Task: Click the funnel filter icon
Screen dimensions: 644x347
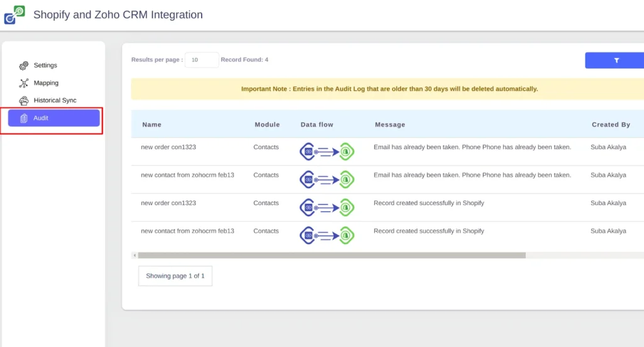Action: tap(616, 60)
